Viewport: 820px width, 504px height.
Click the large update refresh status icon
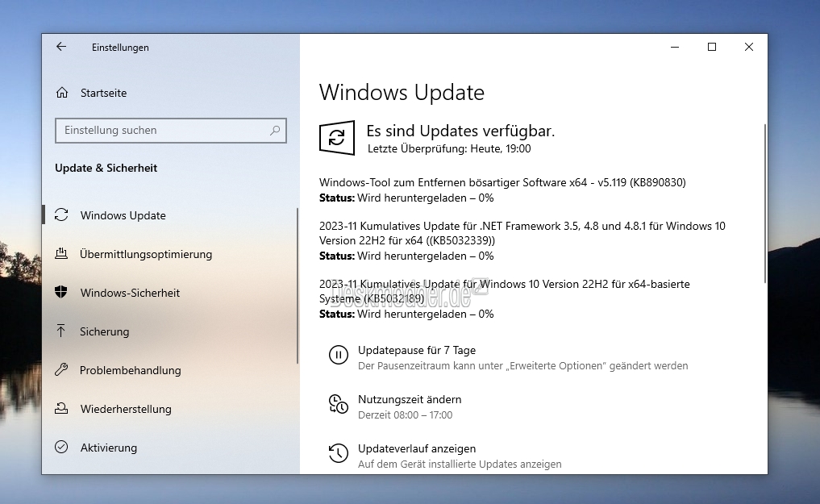(x=337, y=138)
